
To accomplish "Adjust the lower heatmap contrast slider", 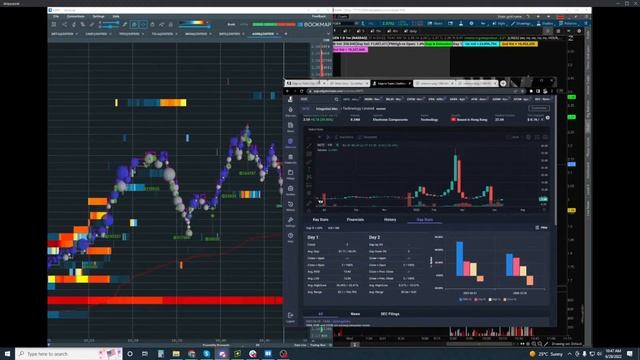I will pos(195,27).
